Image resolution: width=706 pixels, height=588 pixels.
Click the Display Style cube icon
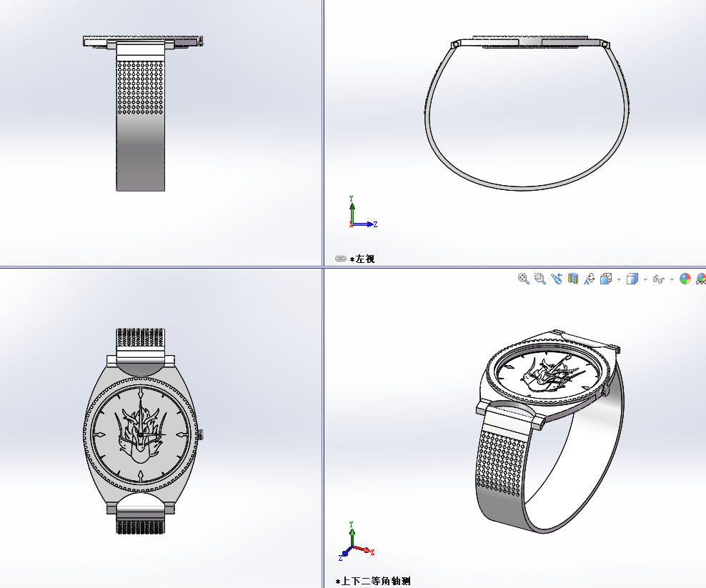pos(632,279)
